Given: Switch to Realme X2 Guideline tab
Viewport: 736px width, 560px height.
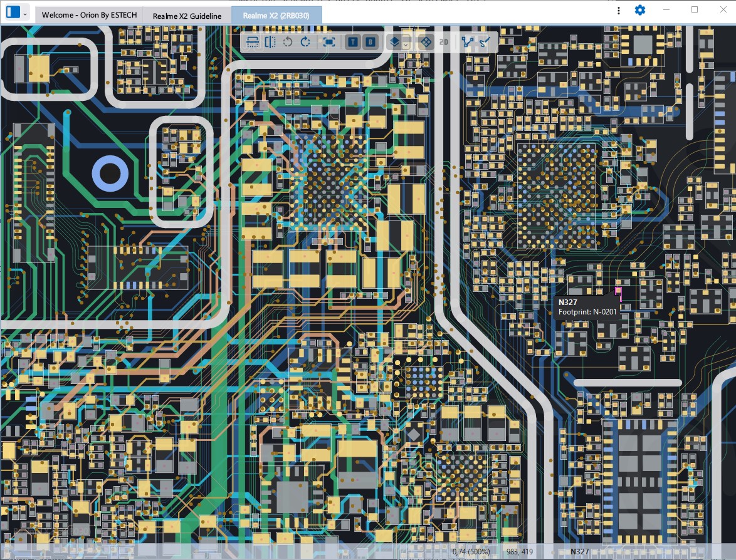Looking at the screenshot, I should (x=187, y=16).
